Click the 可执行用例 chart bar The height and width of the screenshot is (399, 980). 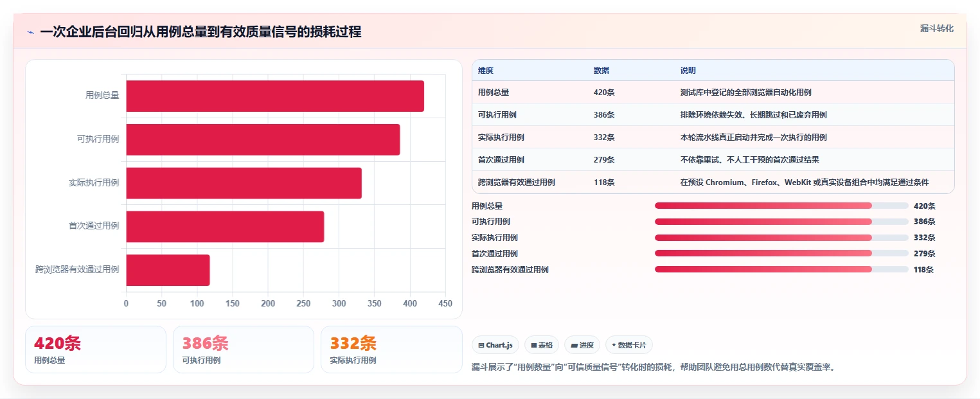pos(263,139)
